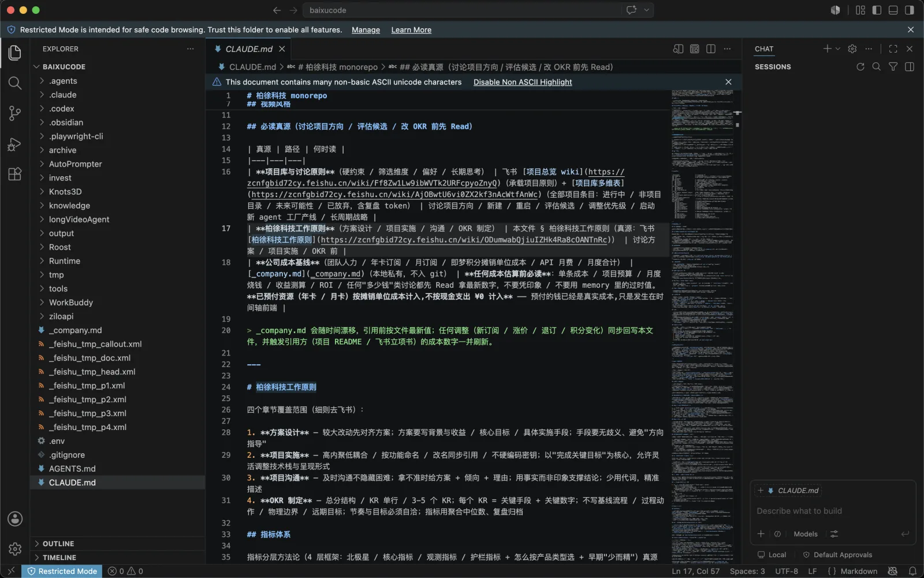Start a new chat with plus icon
The image size is (924, 578).
pos(827,49)
